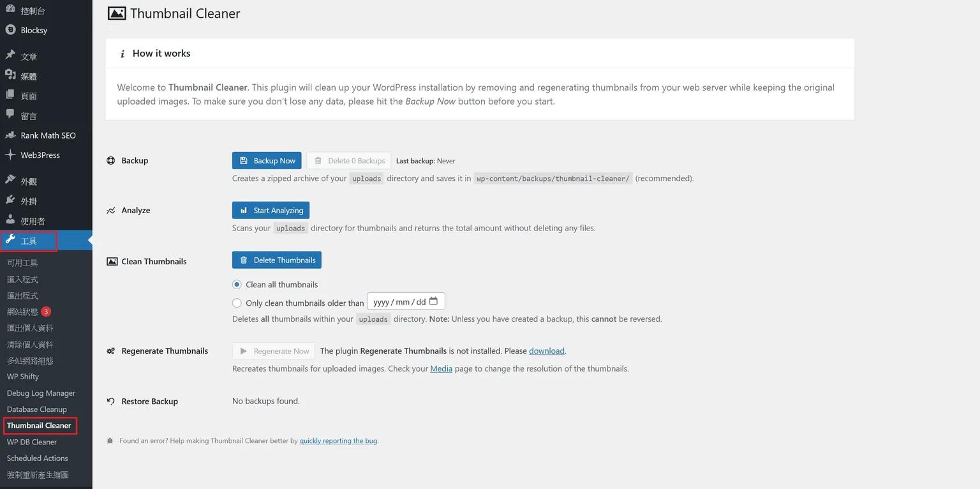Click the 使用者 user icon
The image size is (980, 489).
click(10, 220)
